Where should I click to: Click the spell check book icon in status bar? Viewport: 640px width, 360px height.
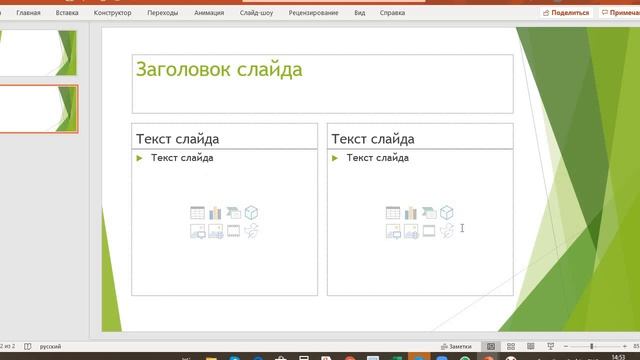(x=27, y=347)
